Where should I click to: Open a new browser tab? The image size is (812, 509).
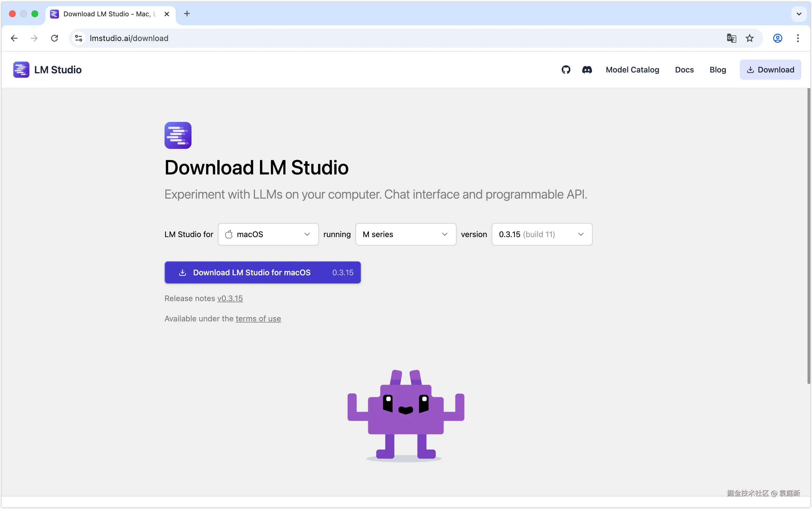(187, 14)
